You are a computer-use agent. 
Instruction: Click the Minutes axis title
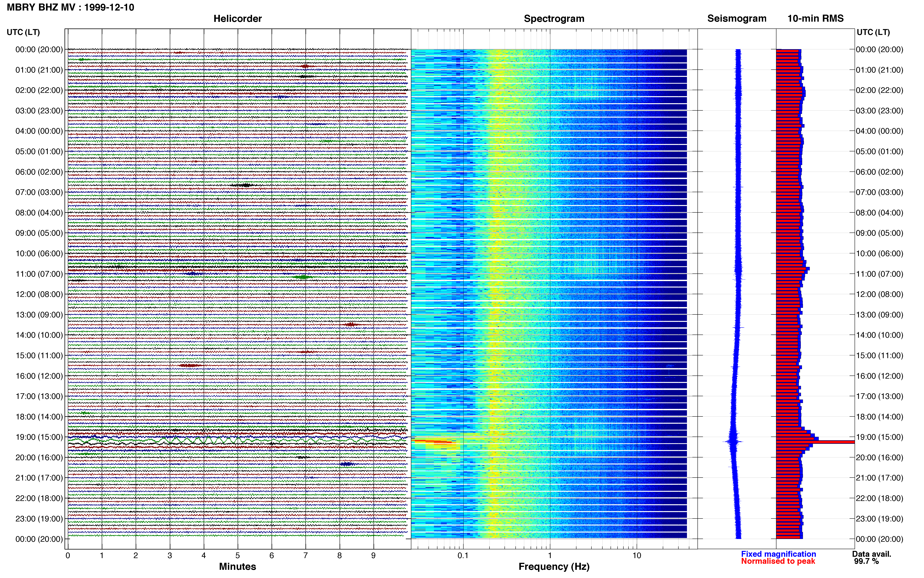pyautogui.click(x=238, y=566)
